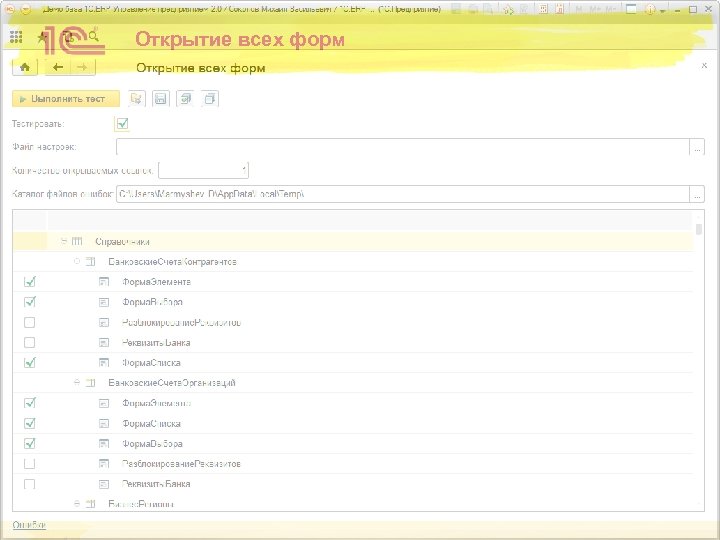Navigate forward with the right arrow
Image resolution: width=720 pixels, height=540 pixels.
83,68
